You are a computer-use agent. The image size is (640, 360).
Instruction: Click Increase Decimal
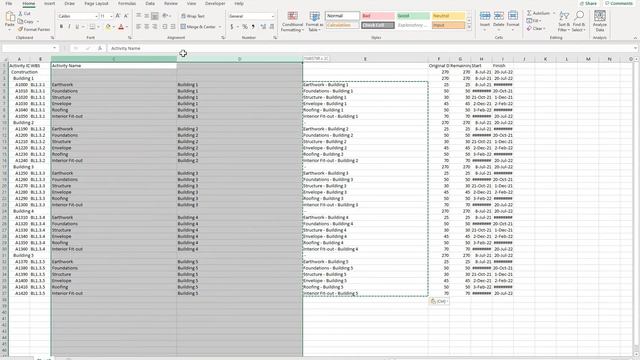click(x=263, y=27)
